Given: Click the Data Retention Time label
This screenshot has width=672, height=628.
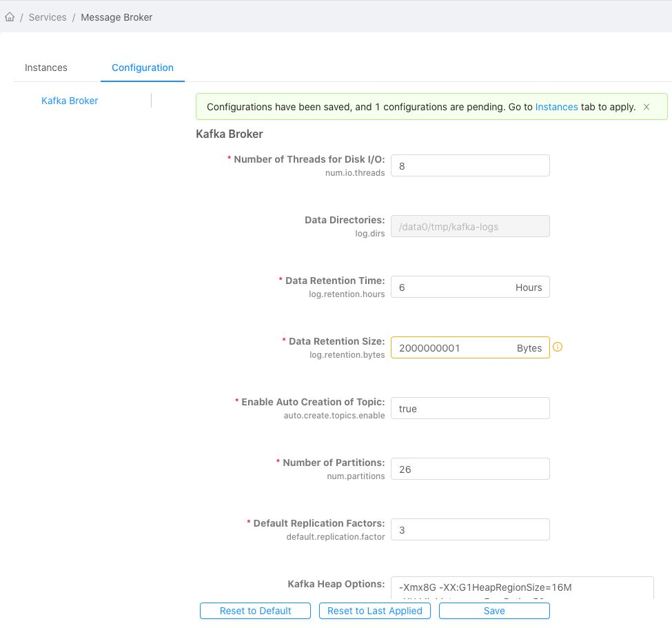Looking at the screenshot, I should 335,281.
